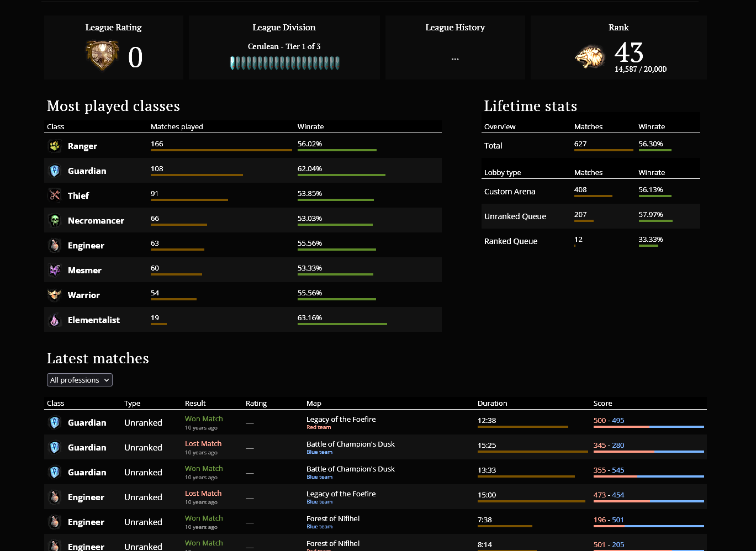Image resolution: width=756 pixels, height=551 pixels.
Task: Click the 196 - 501 score
Action: click(609, 520)
